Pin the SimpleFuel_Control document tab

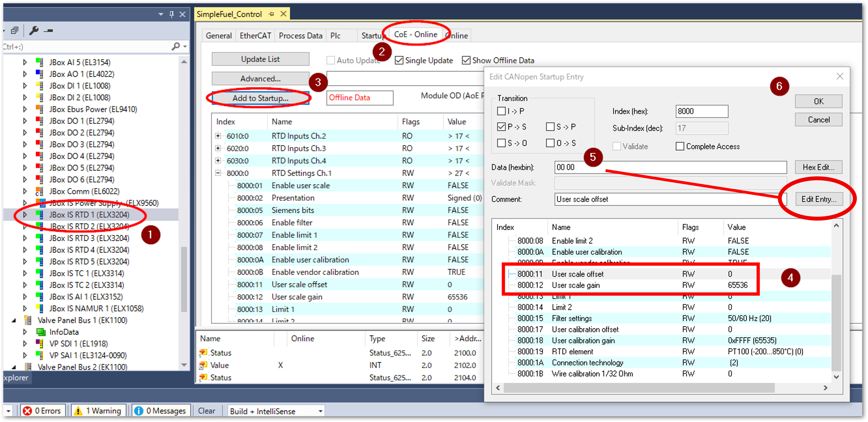tap(271, 14)
